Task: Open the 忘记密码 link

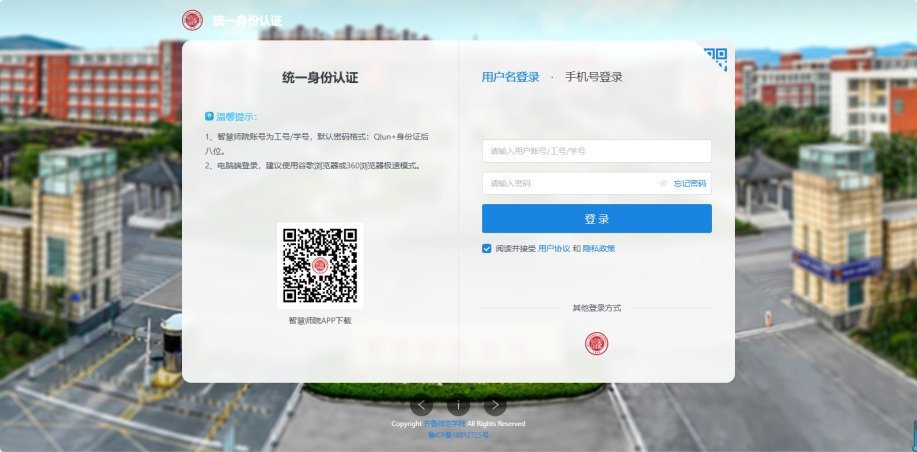Action: tap(689, 183)
